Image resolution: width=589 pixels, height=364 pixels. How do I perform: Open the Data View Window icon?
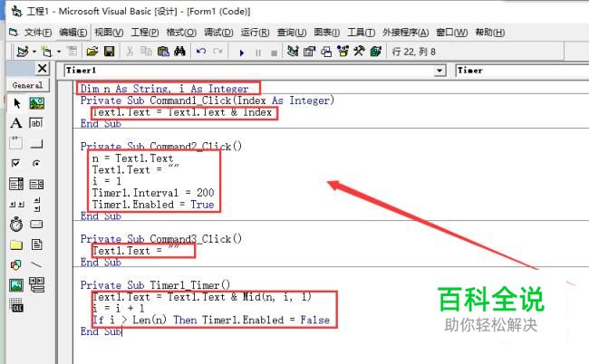click(376, 51)
